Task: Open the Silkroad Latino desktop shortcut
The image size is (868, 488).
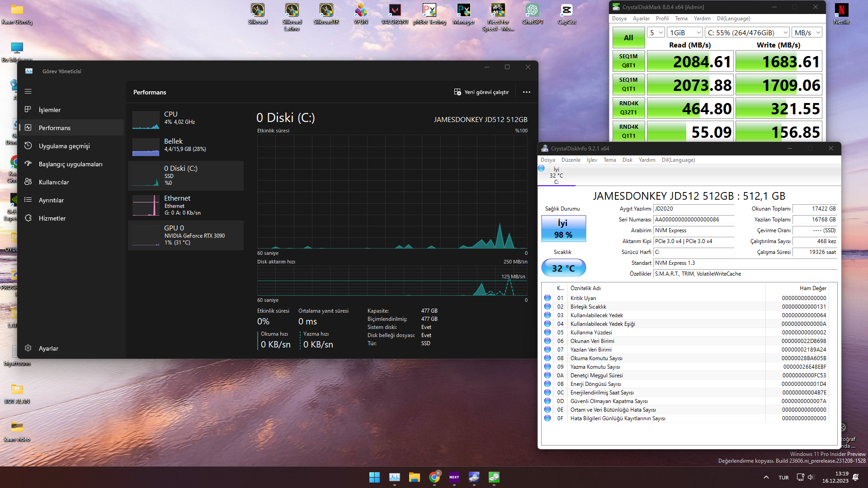Action: [x=292, y=17]
